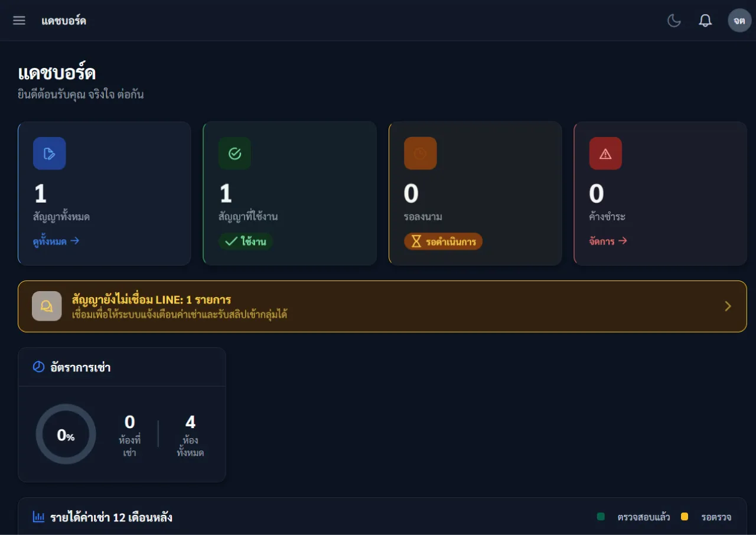Screen dimensions: 756x535
Task: Click the green check-circle icon
Action: 234,154
